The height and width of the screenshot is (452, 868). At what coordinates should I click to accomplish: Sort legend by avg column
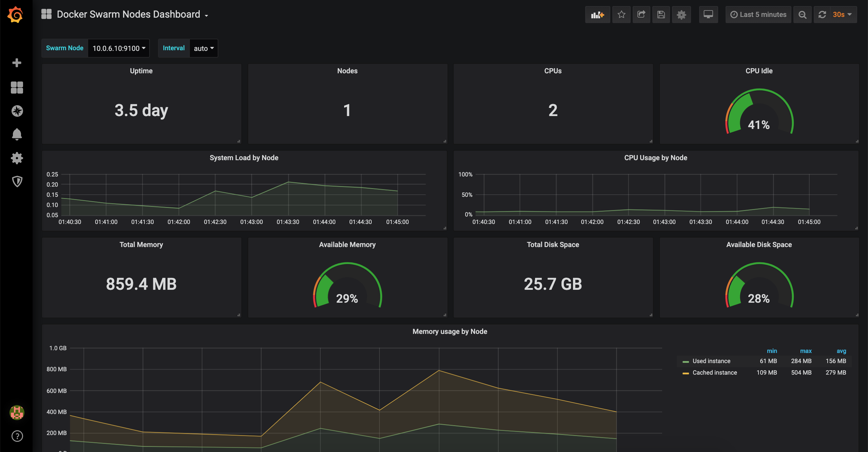[841, 351]
